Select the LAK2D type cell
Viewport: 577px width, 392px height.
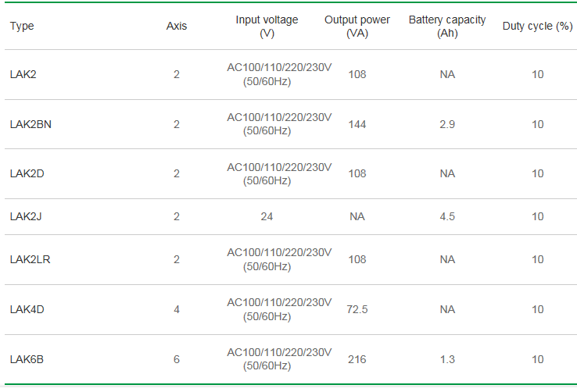pos(27,173)
